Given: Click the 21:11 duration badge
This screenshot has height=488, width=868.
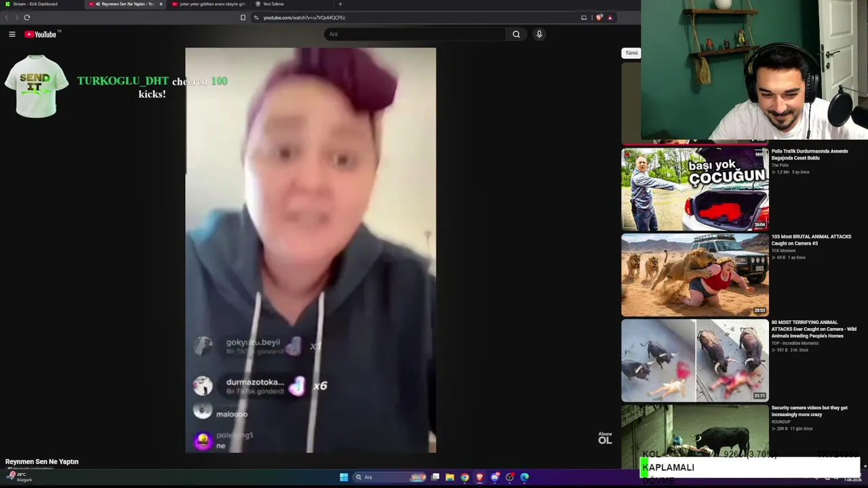Looking at the screenshot, I should (x=759, y=396).
